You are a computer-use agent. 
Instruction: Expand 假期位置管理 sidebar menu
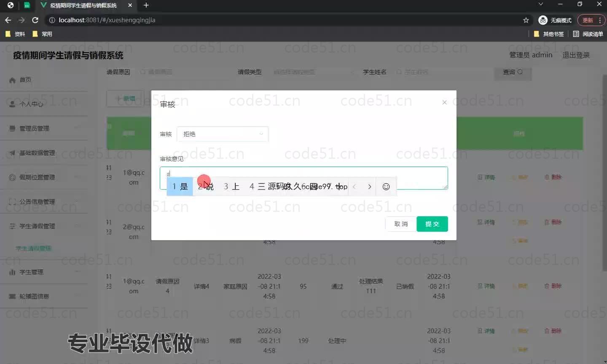(44, 177)
